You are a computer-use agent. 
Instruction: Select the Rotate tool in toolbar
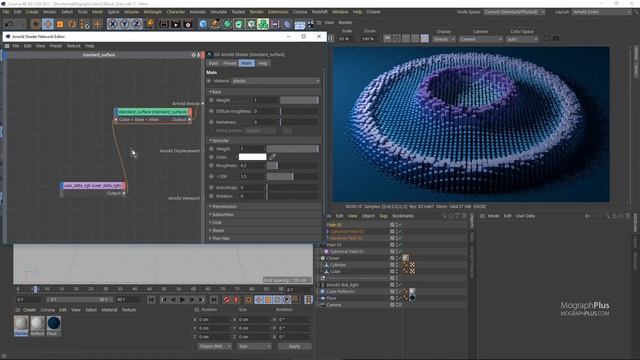[72, 24]
